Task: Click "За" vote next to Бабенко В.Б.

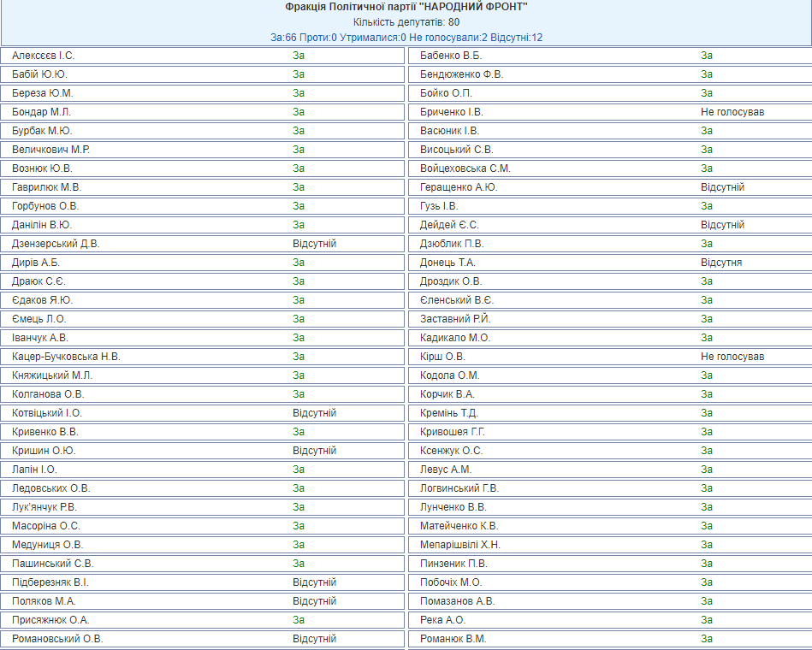Action: click(x=707, y=56)
